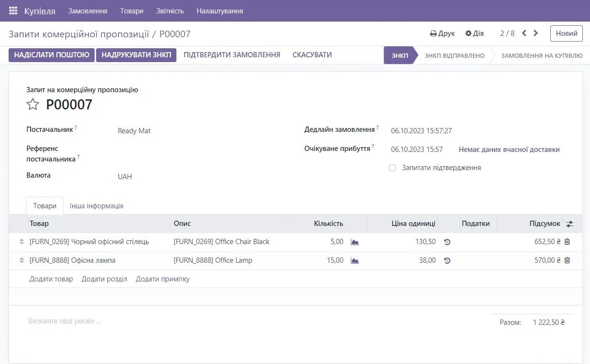Image resolution: width=590 pixels, height=364 pixels.
Task: Click Підтвердити замовлення button
Action: click(x=232, y=55)
